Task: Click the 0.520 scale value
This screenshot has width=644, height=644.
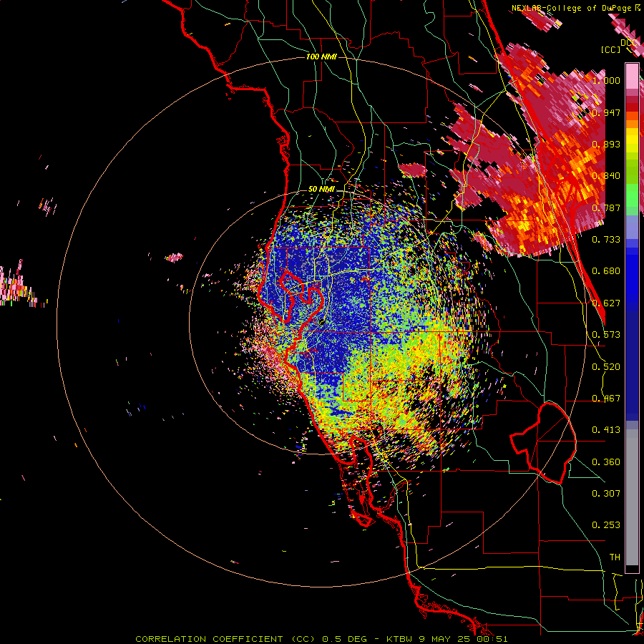Action: pyautogui.click(x=606, y=366)
